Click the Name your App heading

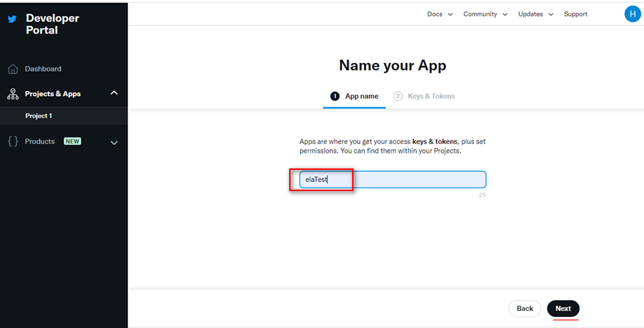393,66
